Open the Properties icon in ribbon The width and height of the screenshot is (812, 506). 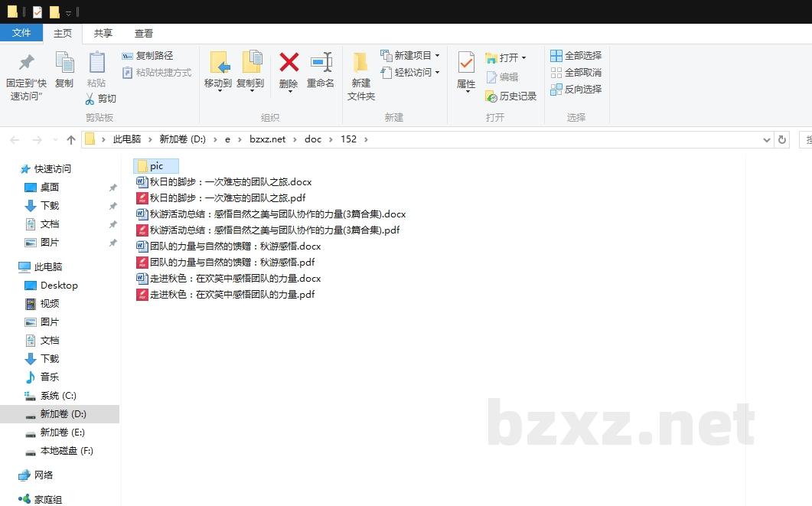pos(466,63)
